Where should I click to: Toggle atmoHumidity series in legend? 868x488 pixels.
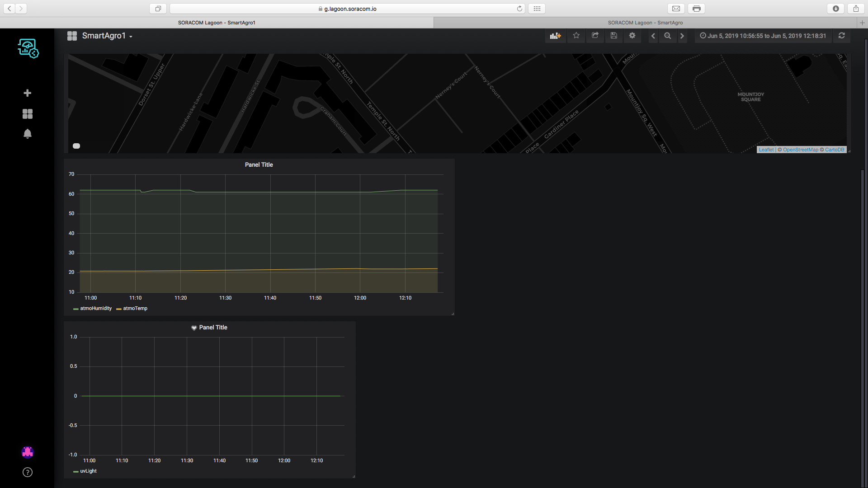[95, 309]
